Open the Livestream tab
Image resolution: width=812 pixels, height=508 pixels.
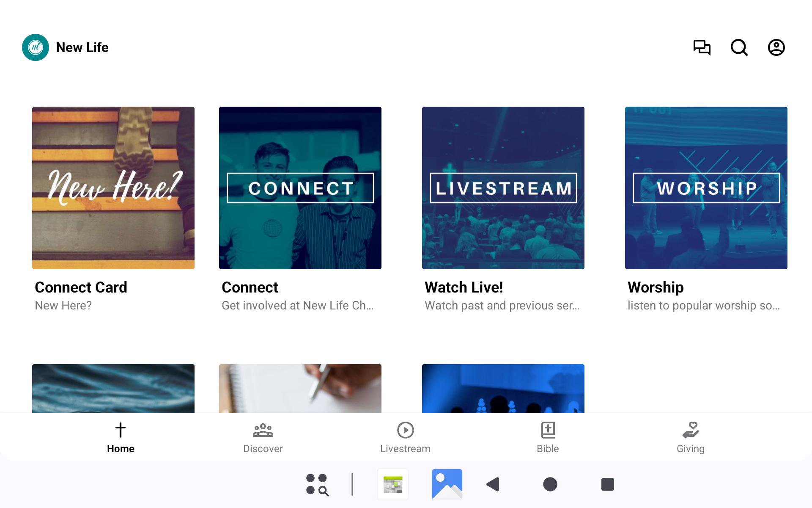click(x=405, y=438)
